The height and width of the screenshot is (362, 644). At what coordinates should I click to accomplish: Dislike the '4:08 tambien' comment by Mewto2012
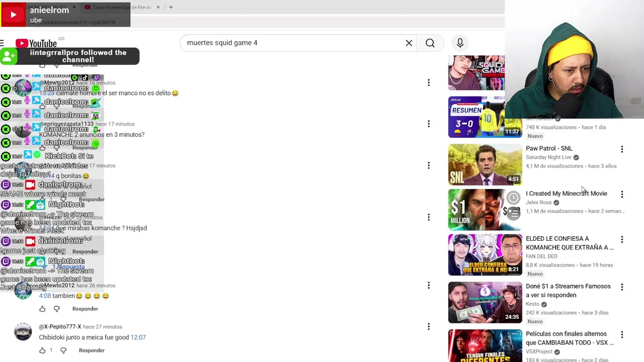tap(56, 309)
